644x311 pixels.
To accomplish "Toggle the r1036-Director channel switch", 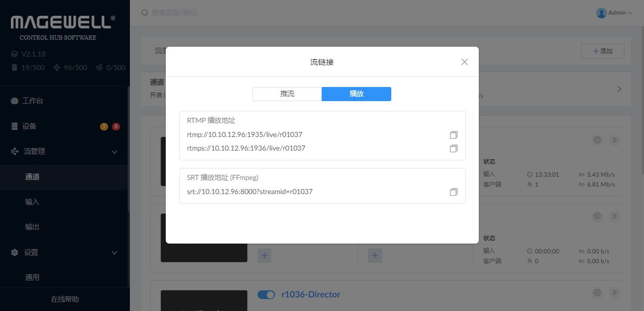I will coord(266,295).
